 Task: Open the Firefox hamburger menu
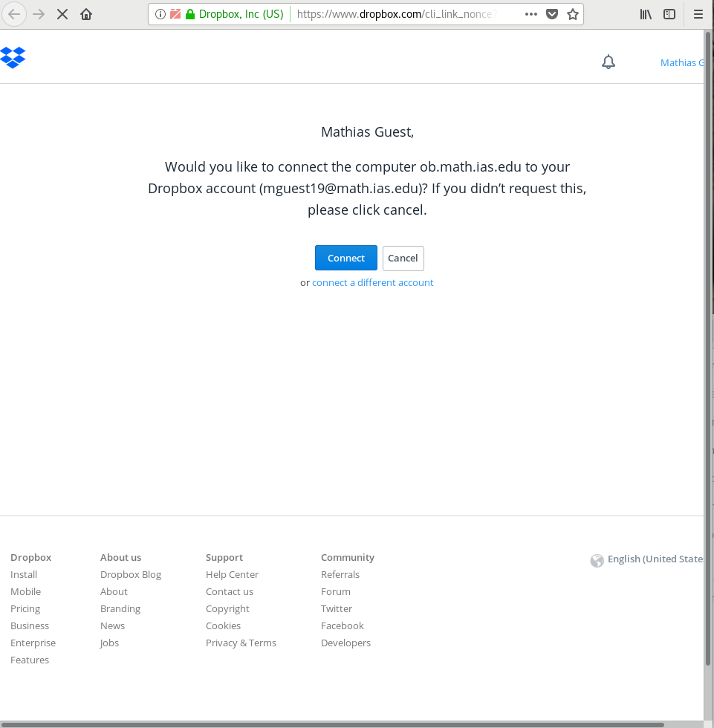pyautogui.click(x=698, y=14)
